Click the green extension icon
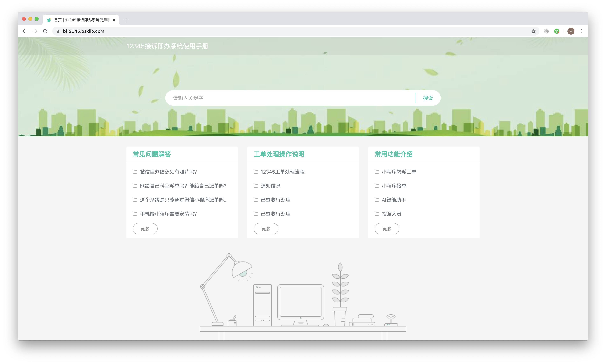Screen dimensions: 606x364 click(x=557, y=31)
